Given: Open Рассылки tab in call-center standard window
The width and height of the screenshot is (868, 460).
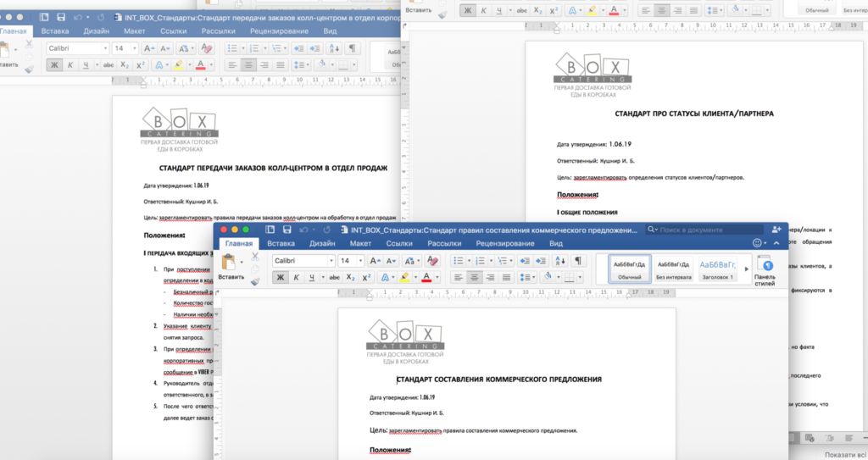Looking at the screenshot, I should [x=218, y=31].
